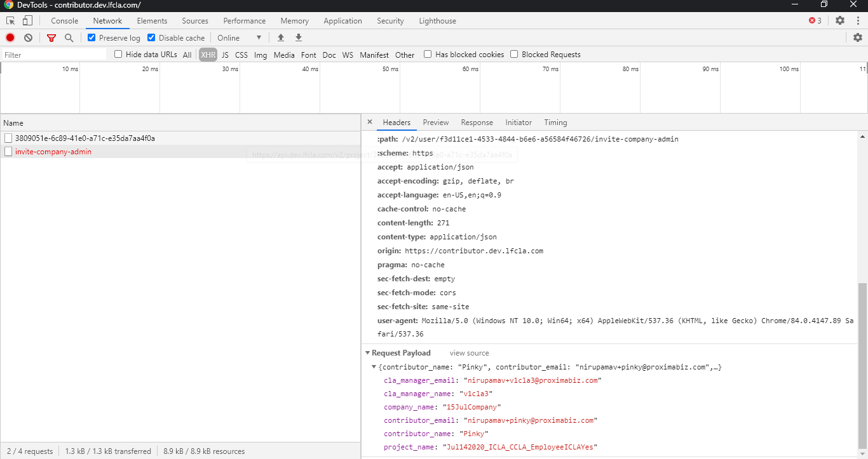The height and width of the screenshot is (459, 868).
Task: Open the Performance tab
Action: (245, 20)
